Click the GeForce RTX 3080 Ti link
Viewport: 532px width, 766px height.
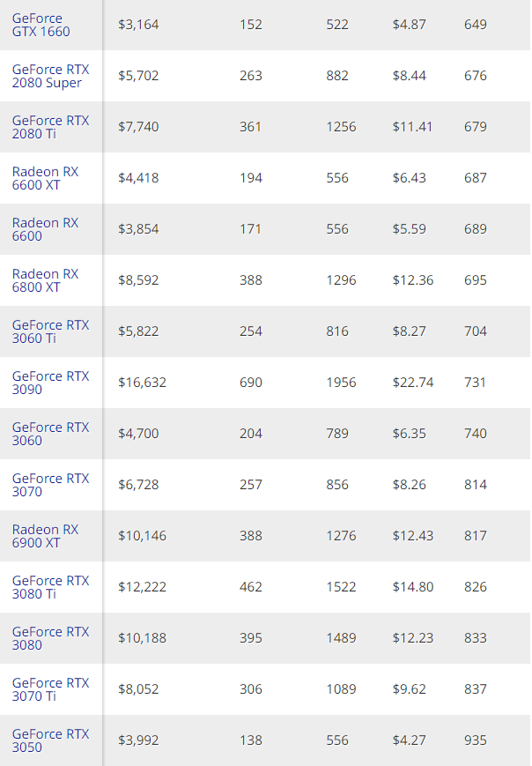tap(50, 587)
